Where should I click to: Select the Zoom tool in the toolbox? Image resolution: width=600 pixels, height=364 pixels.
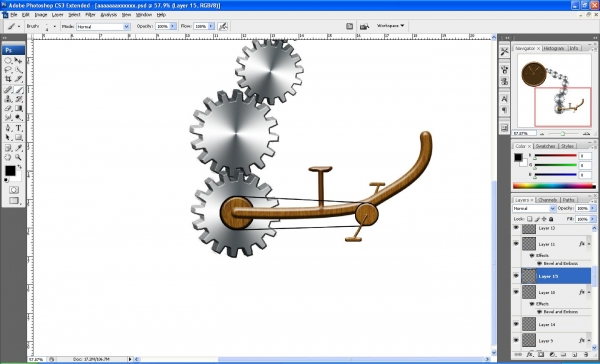click(x=19, y=157)
